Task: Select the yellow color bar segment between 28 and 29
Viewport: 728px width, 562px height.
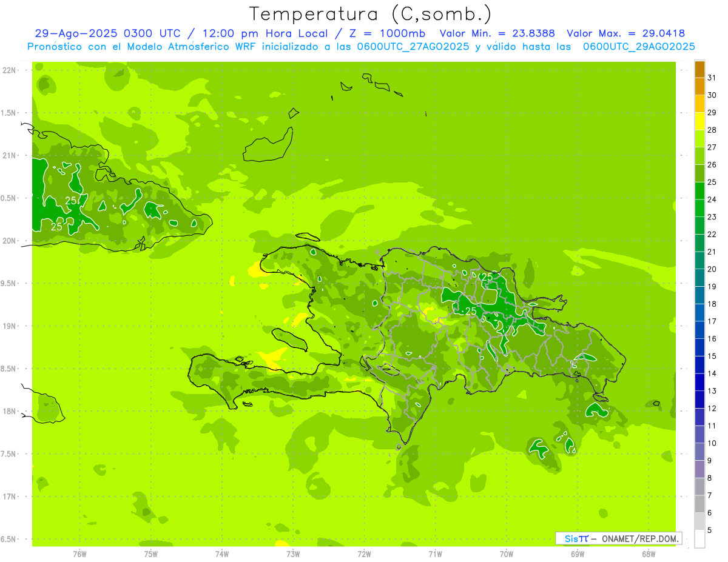Action: [699, 121]
